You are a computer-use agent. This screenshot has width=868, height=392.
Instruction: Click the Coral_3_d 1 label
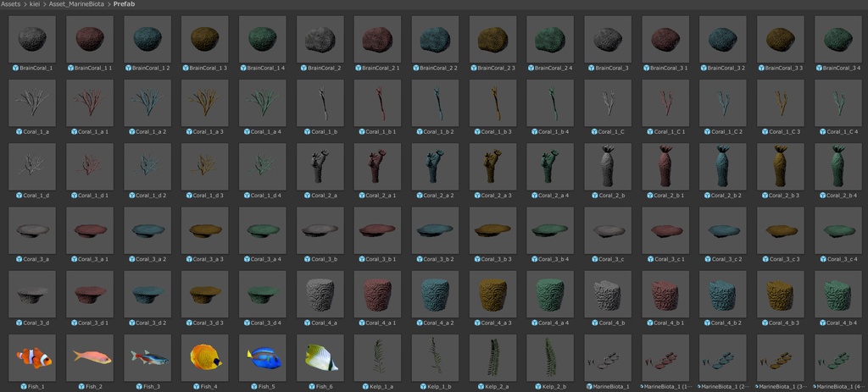tap(93, 323)
